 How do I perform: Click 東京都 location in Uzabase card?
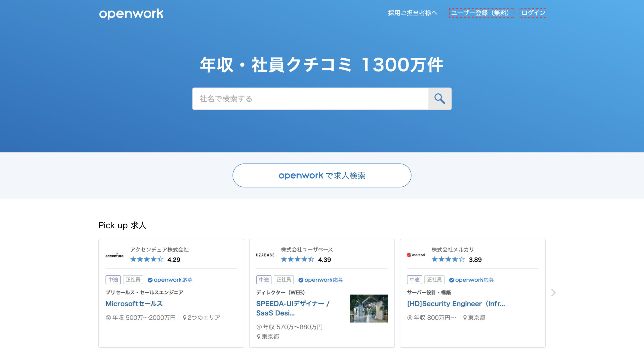click(x=270, y=337)
